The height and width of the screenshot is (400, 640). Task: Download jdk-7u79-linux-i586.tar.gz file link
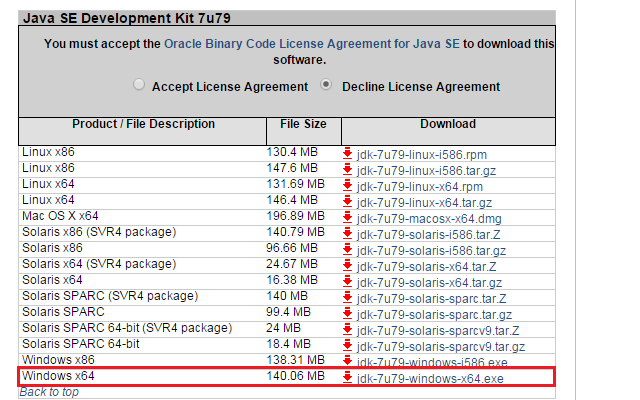pos(426,171)
